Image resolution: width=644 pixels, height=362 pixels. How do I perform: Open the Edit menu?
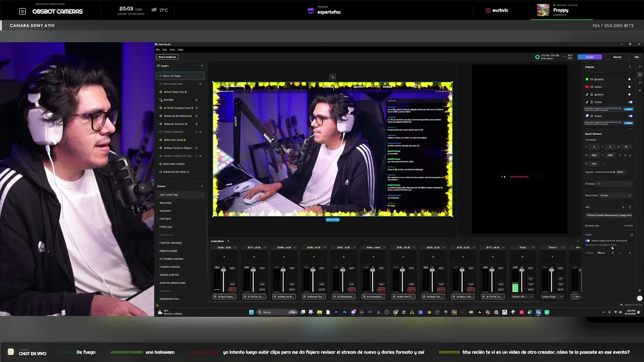pyautogui.click(x=165, y=50)
